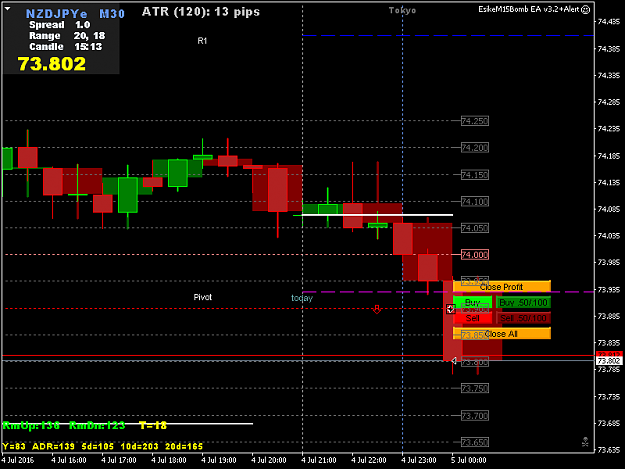Select the 74.150 price level label
625x469 pixels.
point(474,175)
